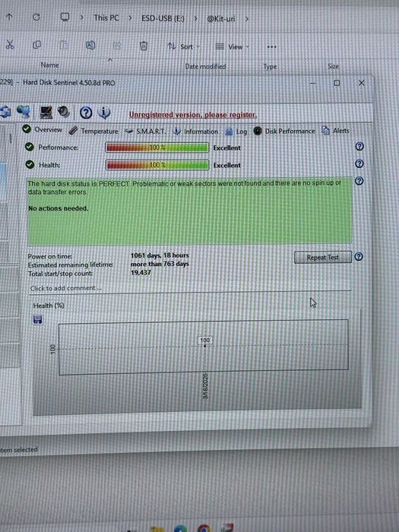Viewport: 399px width, 532px height.
Task: Sort by Size column header
Action: (x=333, y=66)
